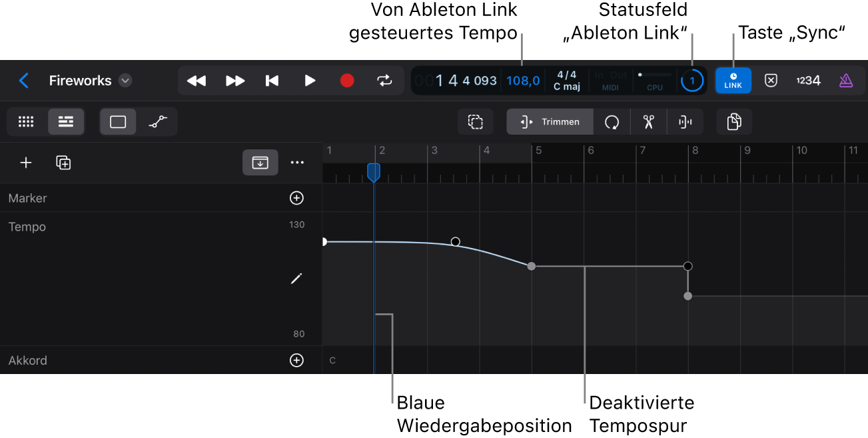Select the marquee multi-selection tool

coord(475,121)
